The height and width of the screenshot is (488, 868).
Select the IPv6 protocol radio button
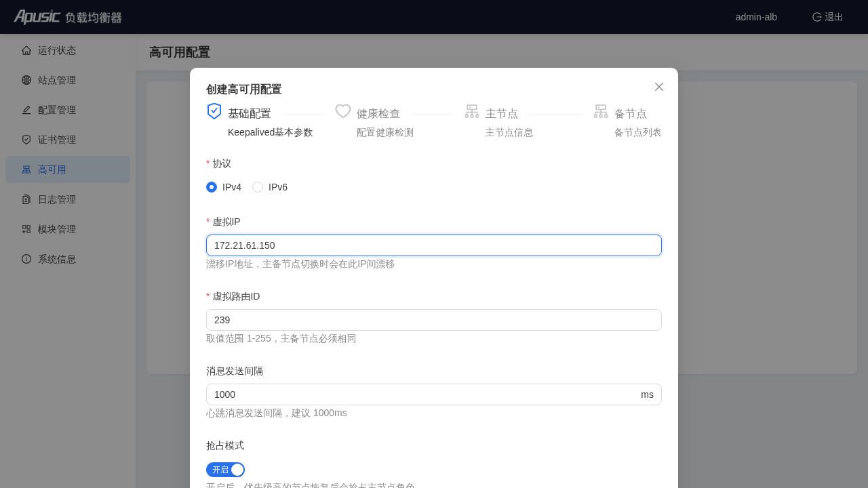click(x=258, y=187)
